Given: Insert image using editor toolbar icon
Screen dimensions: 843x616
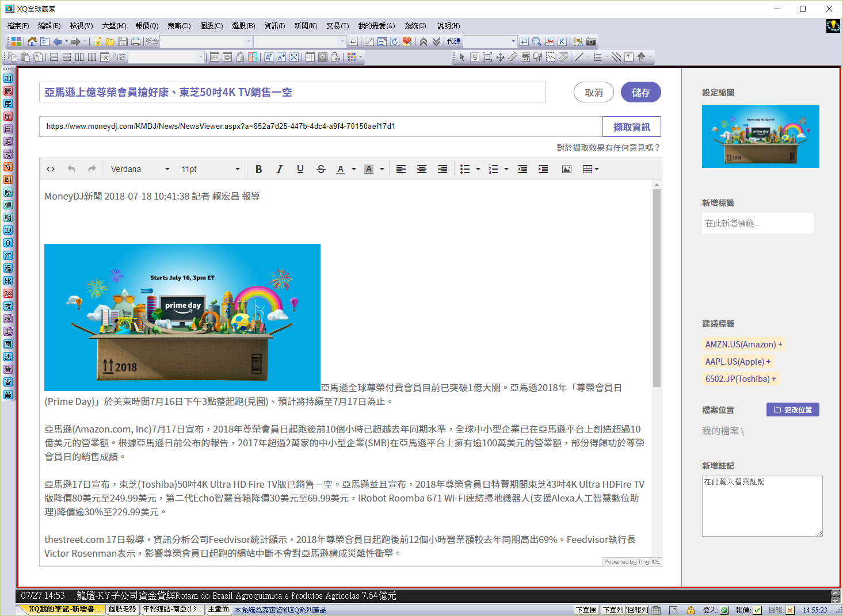Looking at the screenshot, I should (567, 169).
